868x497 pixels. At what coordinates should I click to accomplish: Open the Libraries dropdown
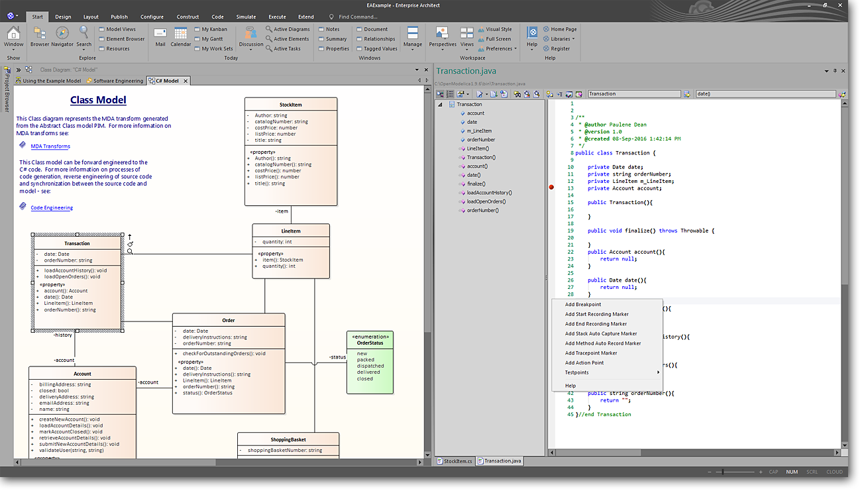[x=563, y=39]
